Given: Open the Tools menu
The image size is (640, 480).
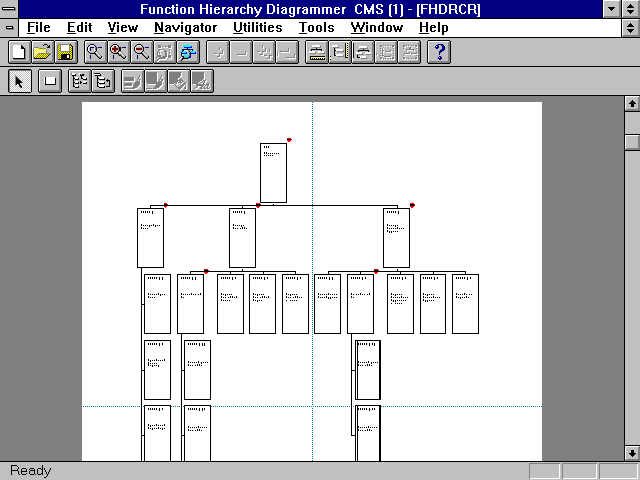Looking at the screenshot, I should click(316, 27).
